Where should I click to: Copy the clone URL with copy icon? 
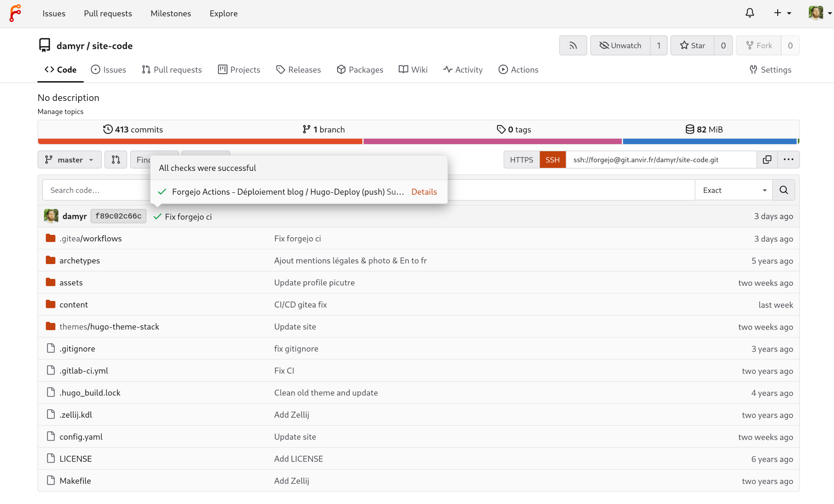(x=767, y=160)
